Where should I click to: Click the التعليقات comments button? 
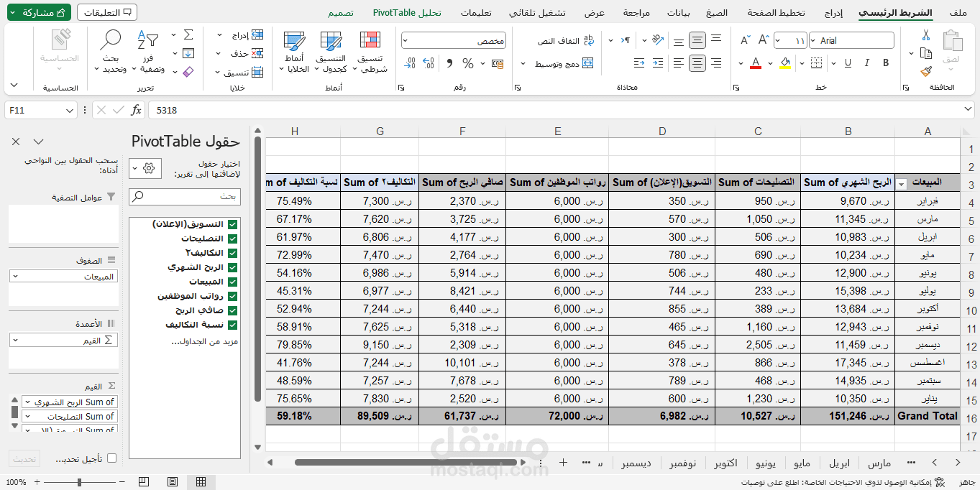pos(106,13)
